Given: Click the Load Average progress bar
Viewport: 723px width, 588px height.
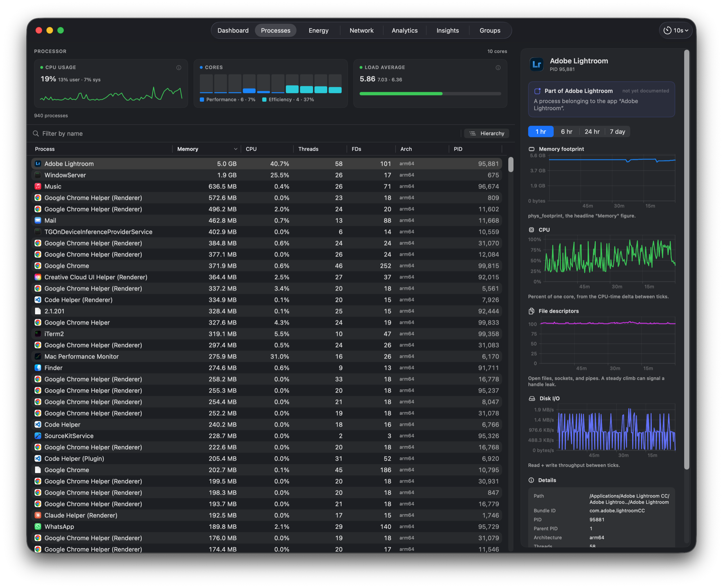Looking at the screenshot, I should point(430,94).
